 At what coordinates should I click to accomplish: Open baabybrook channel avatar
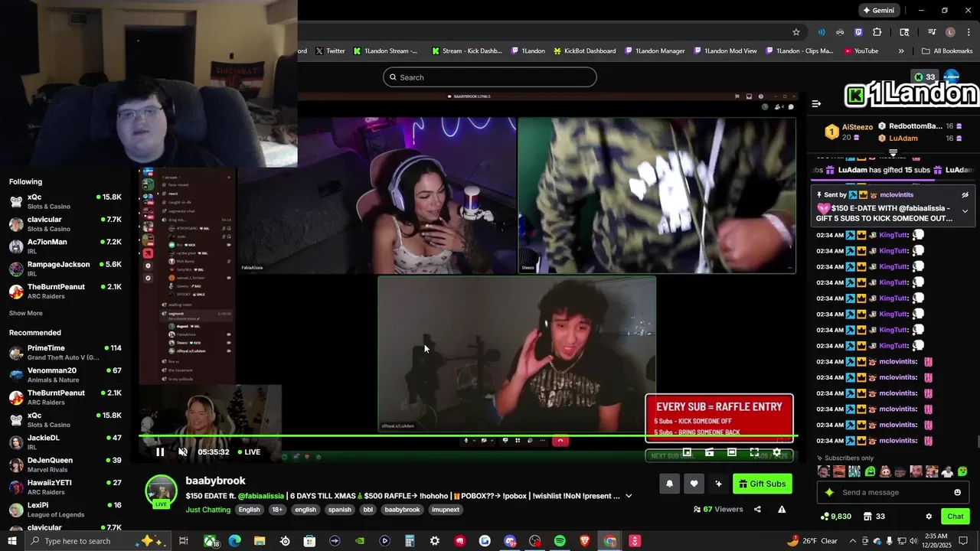coord(162,491)
